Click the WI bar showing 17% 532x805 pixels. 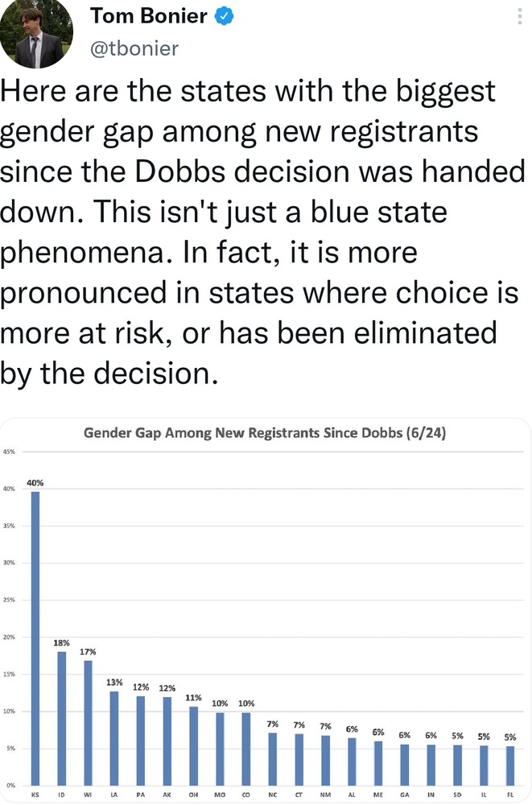[x=88, y=722]
